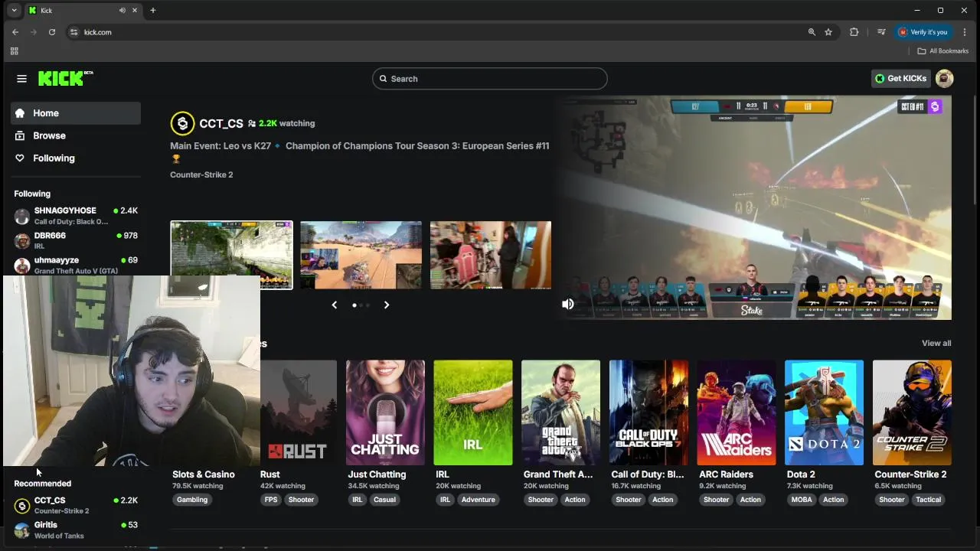Click the Casual tag under Just Chatting
This screenshot has width=980, height=551.
tap(384, 500)
